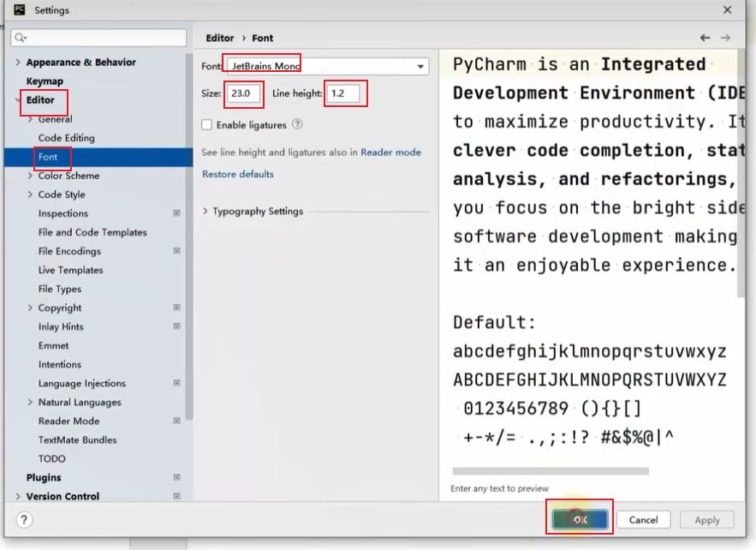
Task: Expand the Color Scheme tree node
Action: click(x=31, y=176)
